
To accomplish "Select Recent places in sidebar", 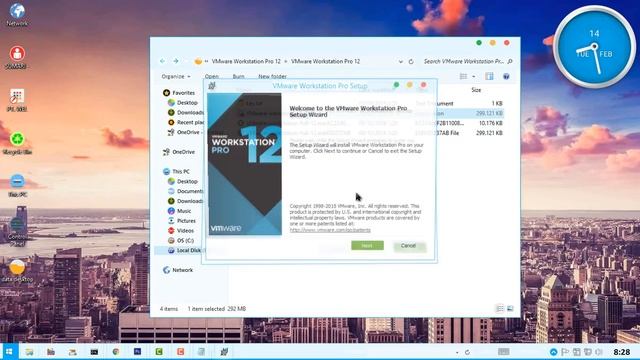I will [x=186, y=122].
